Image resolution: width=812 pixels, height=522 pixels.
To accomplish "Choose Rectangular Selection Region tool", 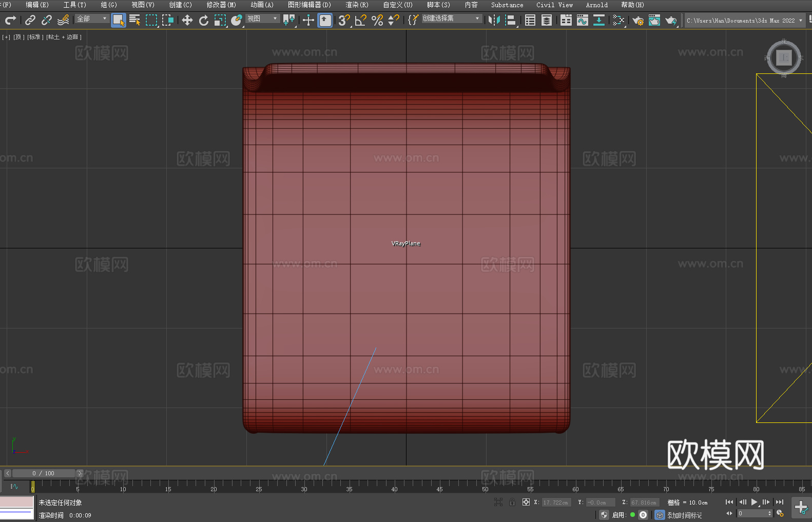I will [x=151, y=20].
